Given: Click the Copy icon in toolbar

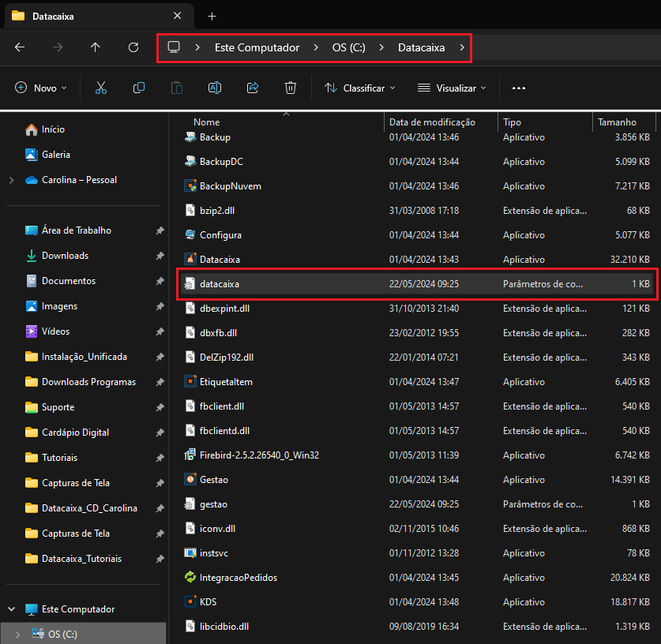Looking at the screenshot, I should 139,88.
